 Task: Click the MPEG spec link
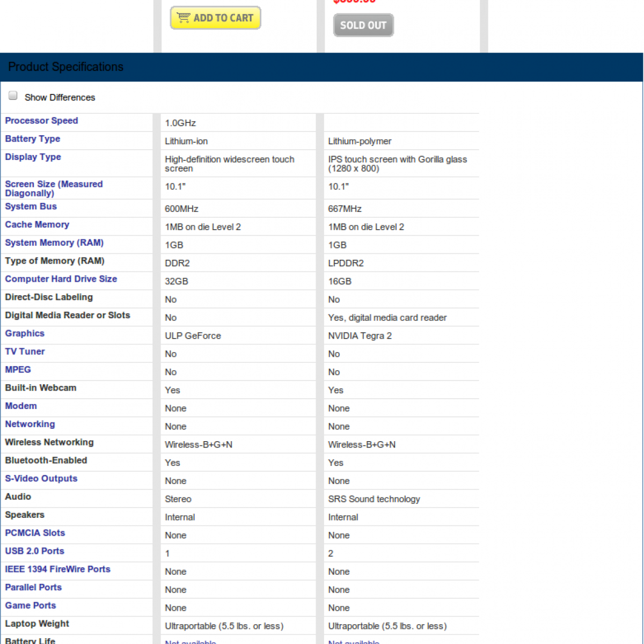point(18,370)
